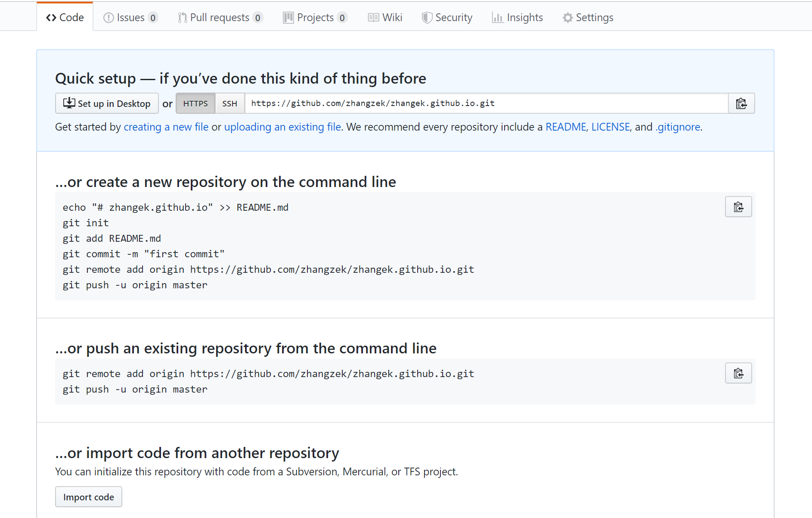
Task: Click the Pull requests branch icon
Action: 183,18
